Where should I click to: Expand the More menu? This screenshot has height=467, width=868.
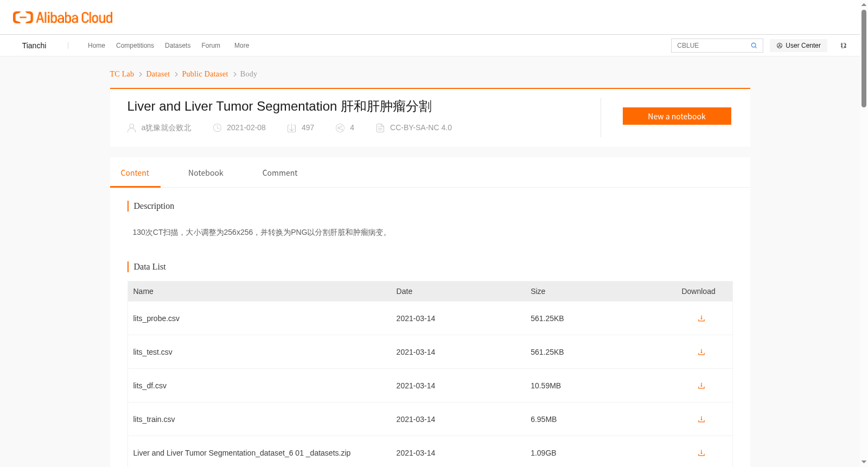coord(242,46)
